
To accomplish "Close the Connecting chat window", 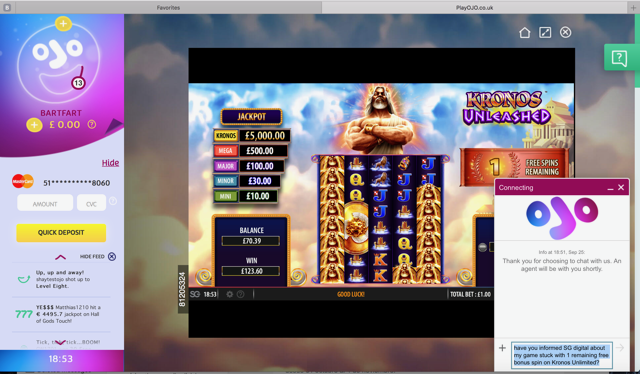I will (x=621, y=187).
